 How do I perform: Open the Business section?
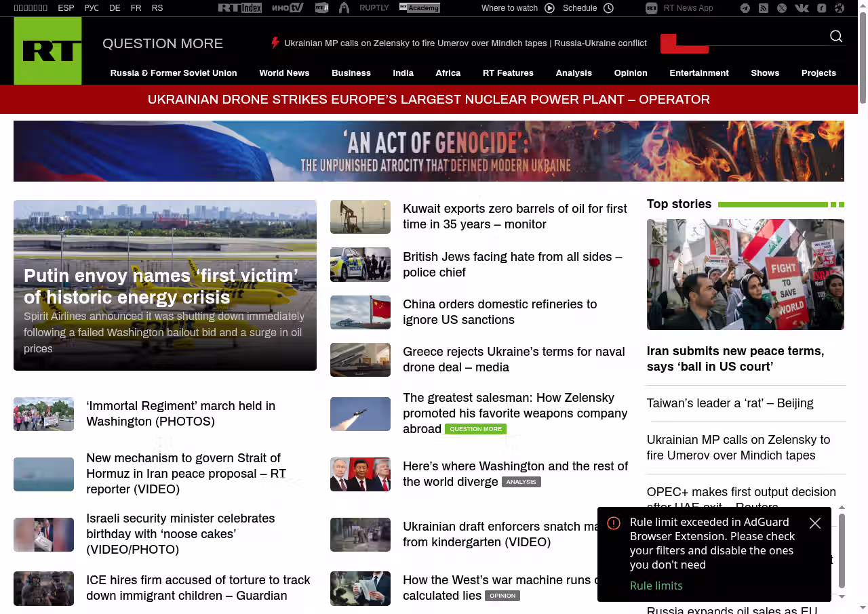[351, 73]
